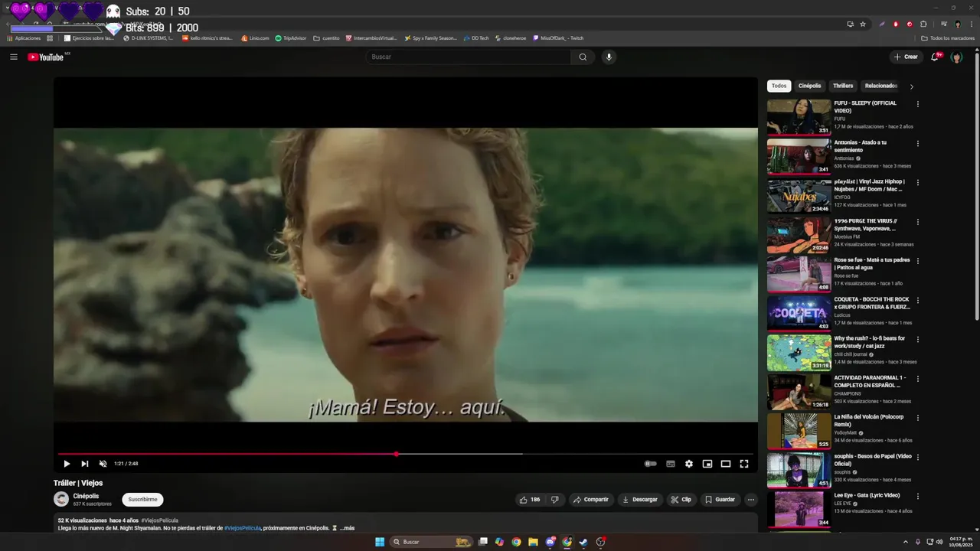Open the FUFU - SLEEPY video thumbnail
This screenshot has height=551, width=980.
799,117
